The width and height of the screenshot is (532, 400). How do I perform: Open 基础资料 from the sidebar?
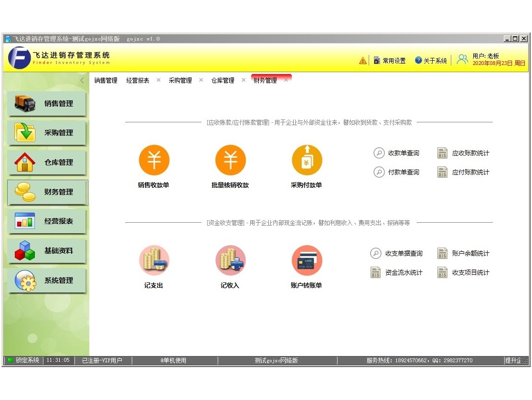tap(47, 251)
